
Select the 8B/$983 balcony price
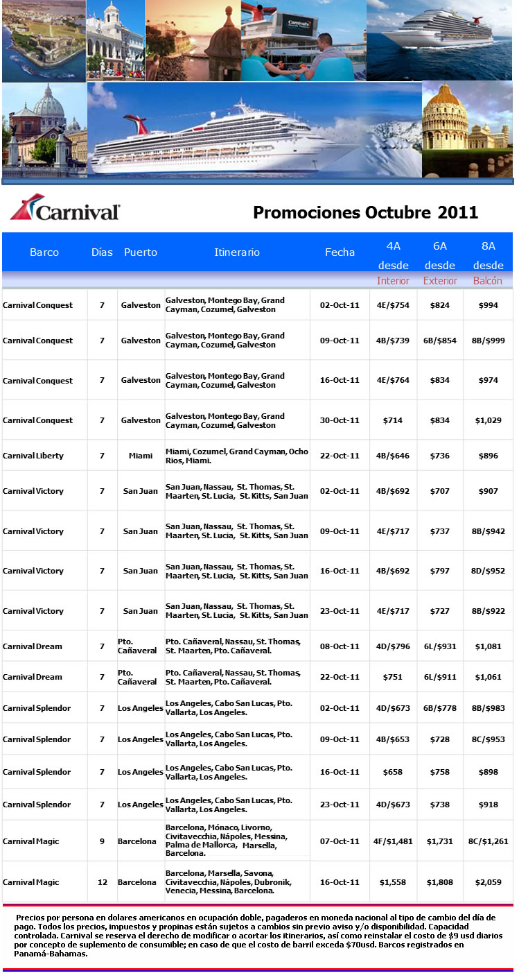tap(489, 708)
